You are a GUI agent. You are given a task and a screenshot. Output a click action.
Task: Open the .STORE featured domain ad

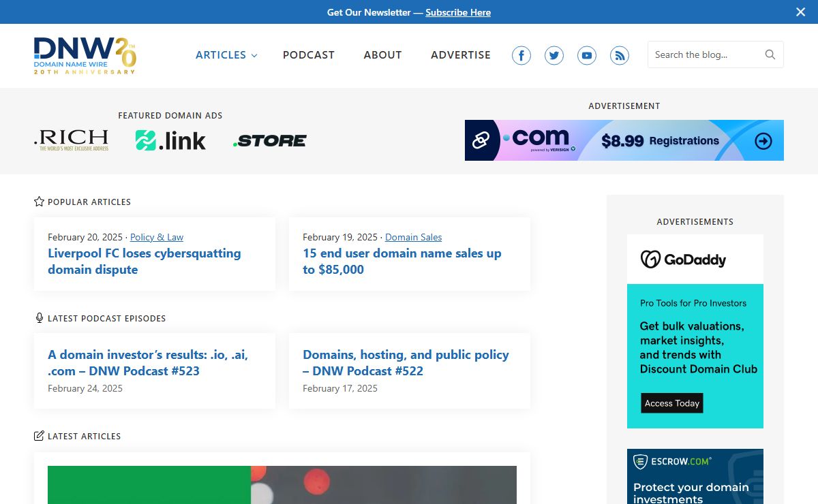pyautogui.click(x=270, y=140)
